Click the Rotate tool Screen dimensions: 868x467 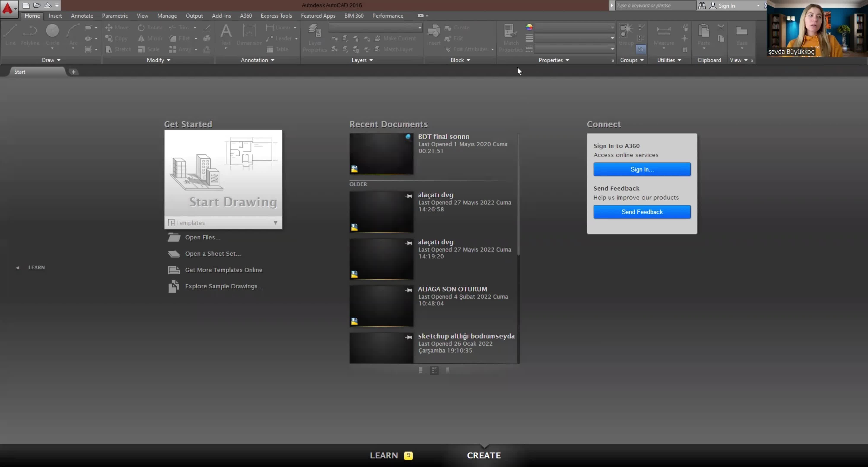(x=150, y=27)
